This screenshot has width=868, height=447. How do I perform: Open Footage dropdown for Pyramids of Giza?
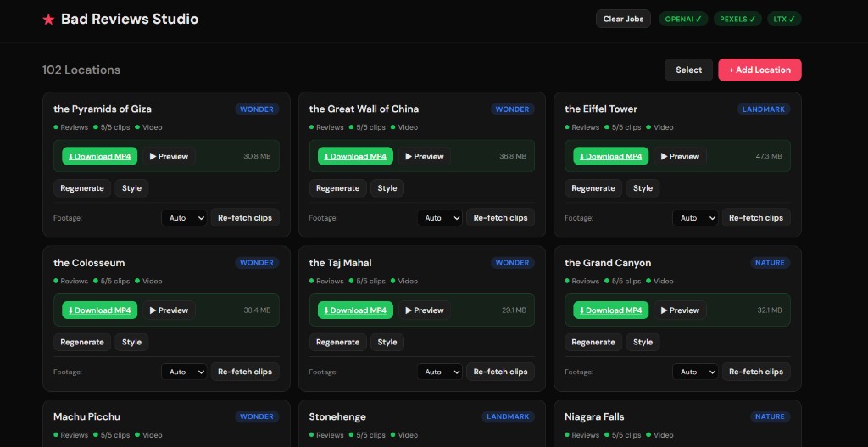[x=184, y=218]
